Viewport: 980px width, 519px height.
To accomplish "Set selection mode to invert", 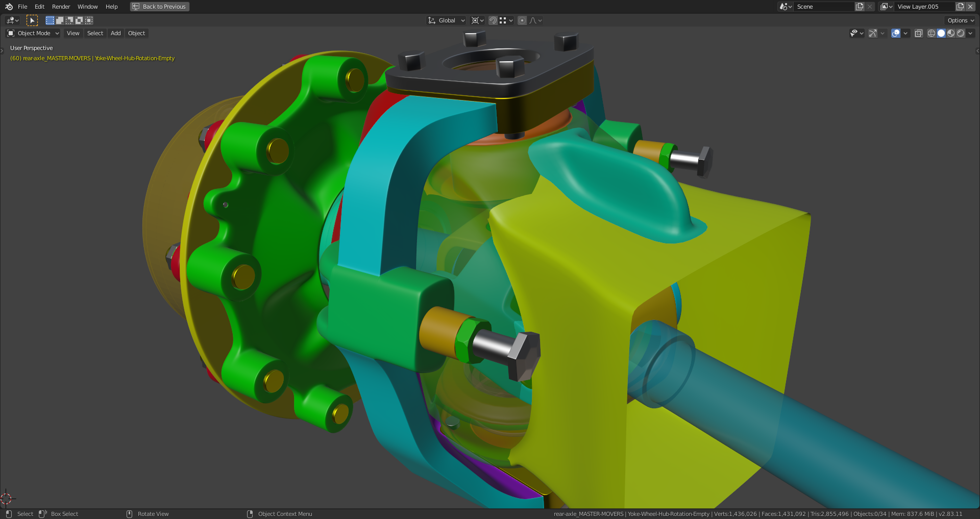I will point(79,20).
